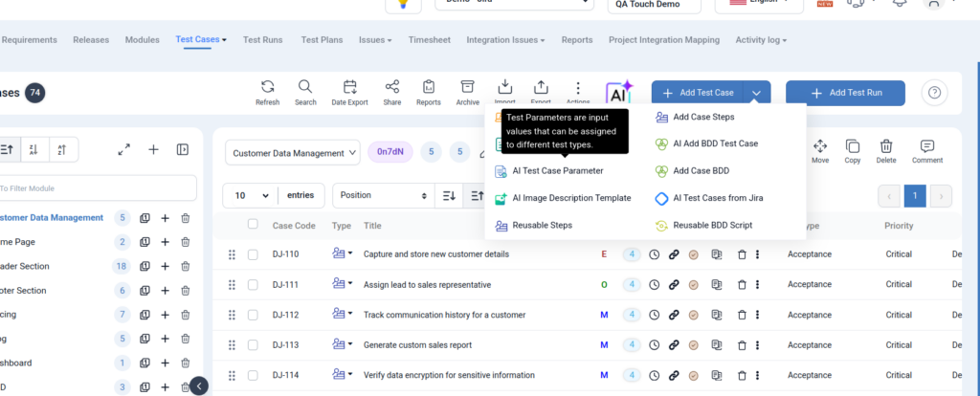Tick the checkbox for DJ-112
The image size is (980, 396).
point(253,315)
